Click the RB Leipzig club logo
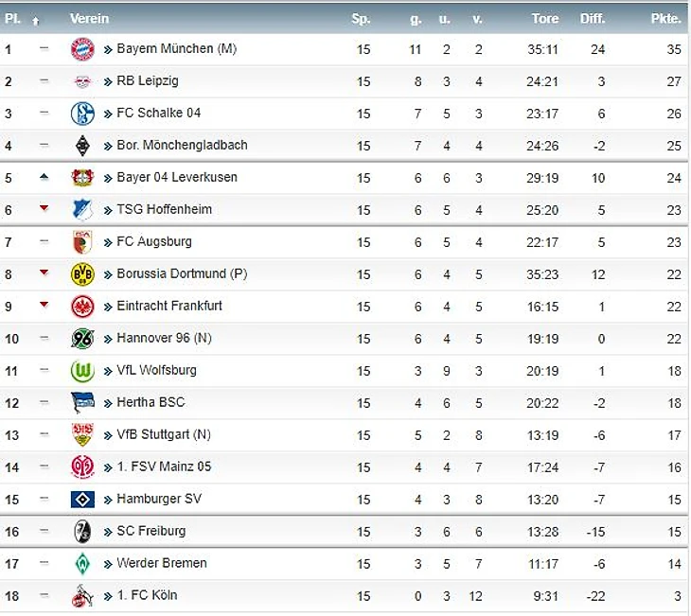This screenshot has width=691, height=616. tap(83, 81)
